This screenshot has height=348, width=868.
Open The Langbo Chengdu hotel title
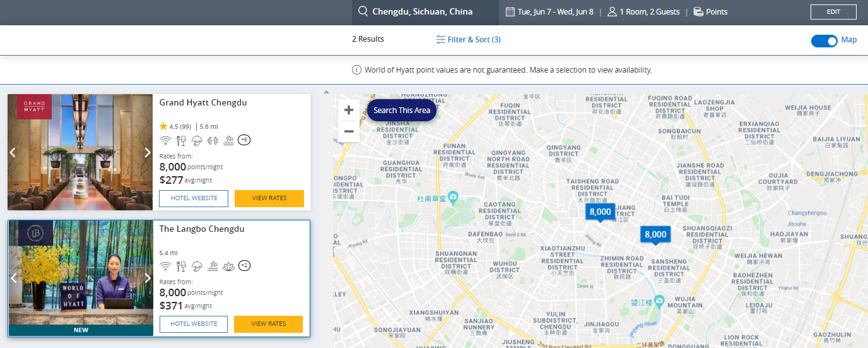pyautogui.click(x=202, y=229)
